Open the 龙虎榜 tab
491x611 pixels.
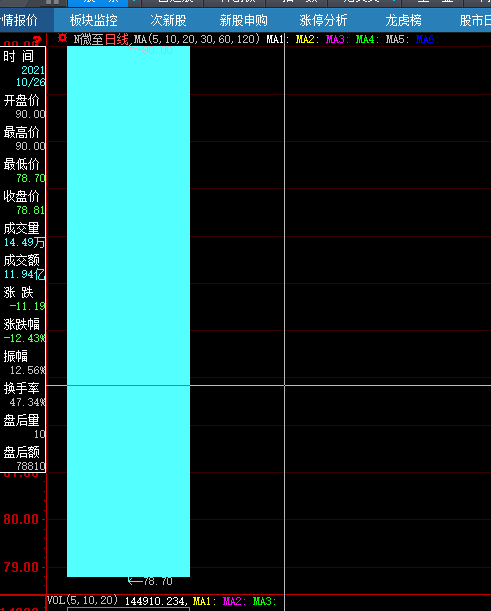tap(403, 20)
